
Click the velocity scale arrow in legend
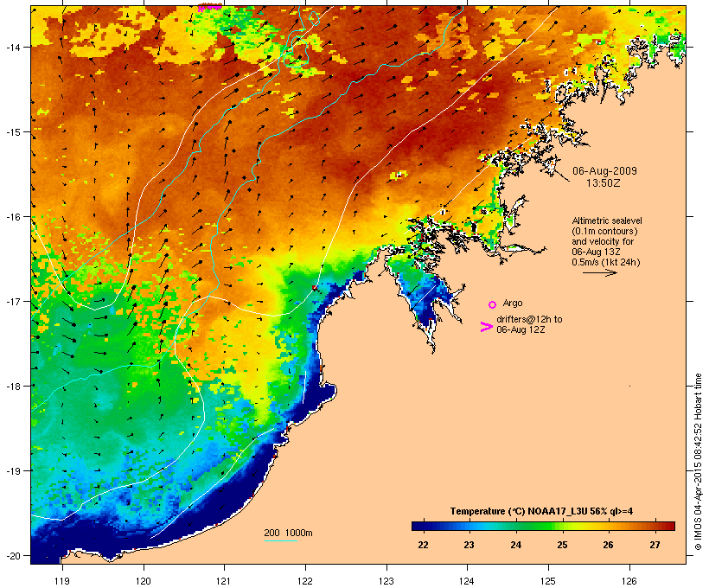(599, 272)
